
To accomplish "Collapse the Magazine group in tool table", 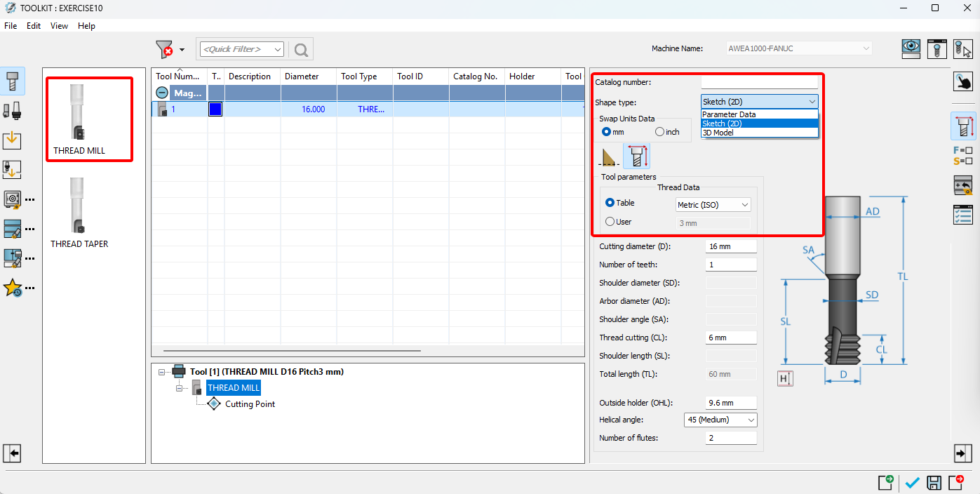I will tap(162, 93).
